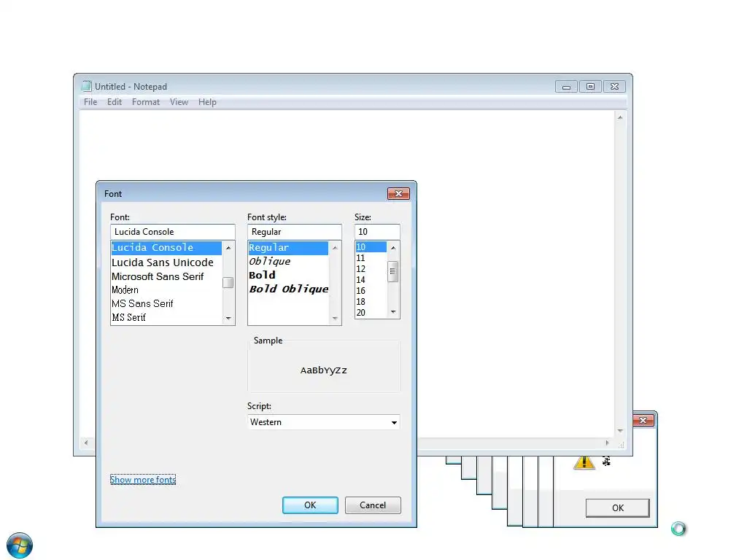Screen dimensions: 747x560
Task: Select MS Serif font
Action: (166, 318)
